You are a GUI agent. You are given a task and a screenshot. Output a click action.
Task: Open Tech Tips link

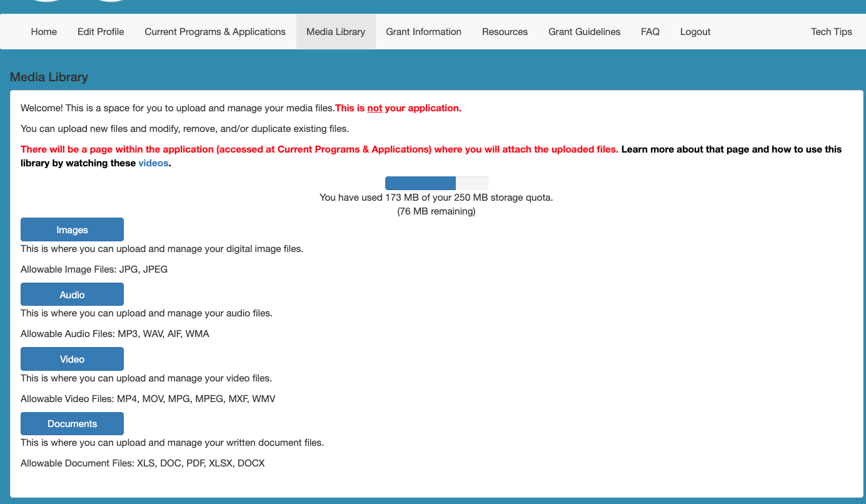[x=831, y=32]
